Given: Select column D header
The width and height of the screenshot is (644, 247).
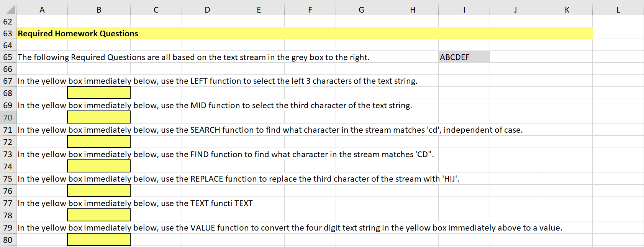Looking at the screenshot, I should (207, 10).
